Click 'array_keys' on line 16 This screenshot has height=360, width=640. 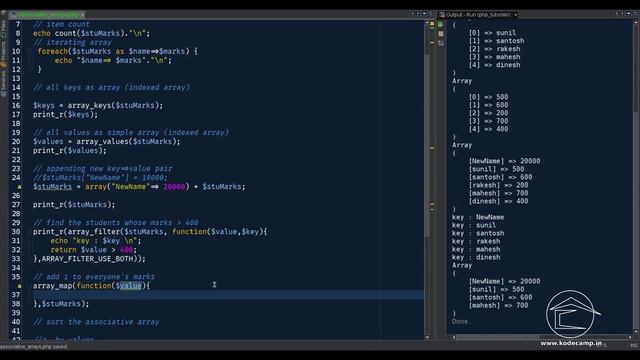coord(89,105)
